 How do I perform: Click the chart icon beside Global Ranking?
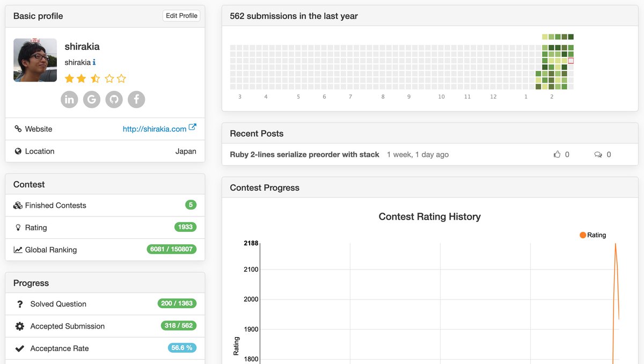18,250
